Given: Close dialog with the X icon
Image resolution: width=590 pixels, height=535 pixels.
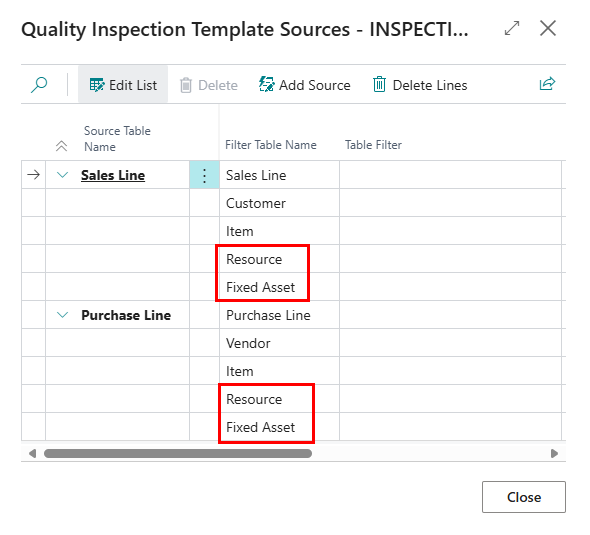Looking at the screenshot, I should tap(547, 28).
